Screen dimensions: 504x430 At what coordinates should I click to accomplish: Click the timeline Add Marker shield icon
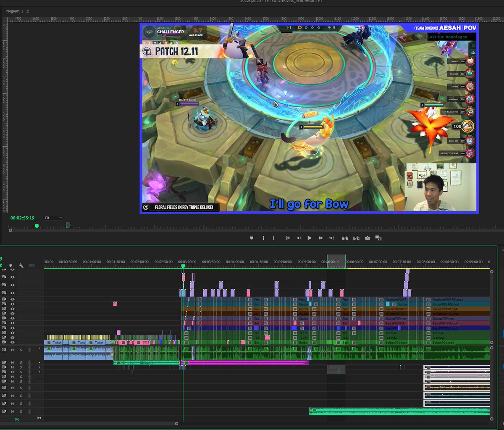click(x=10, y=266)
